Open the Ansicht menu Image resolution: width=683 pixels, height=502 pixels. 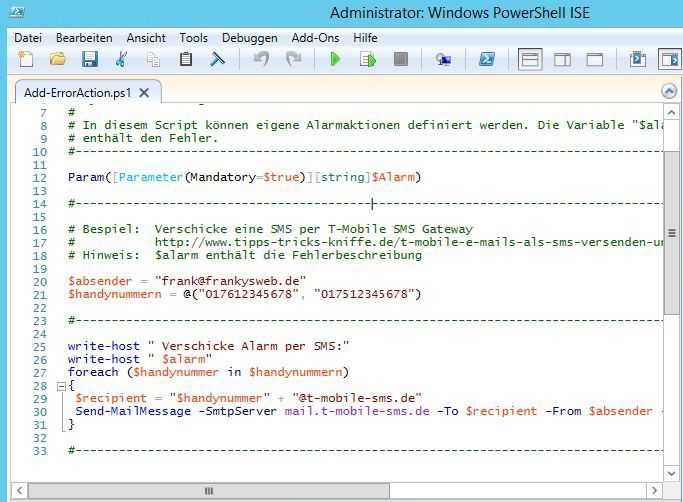pyautogui.click(x=146, y=37)
